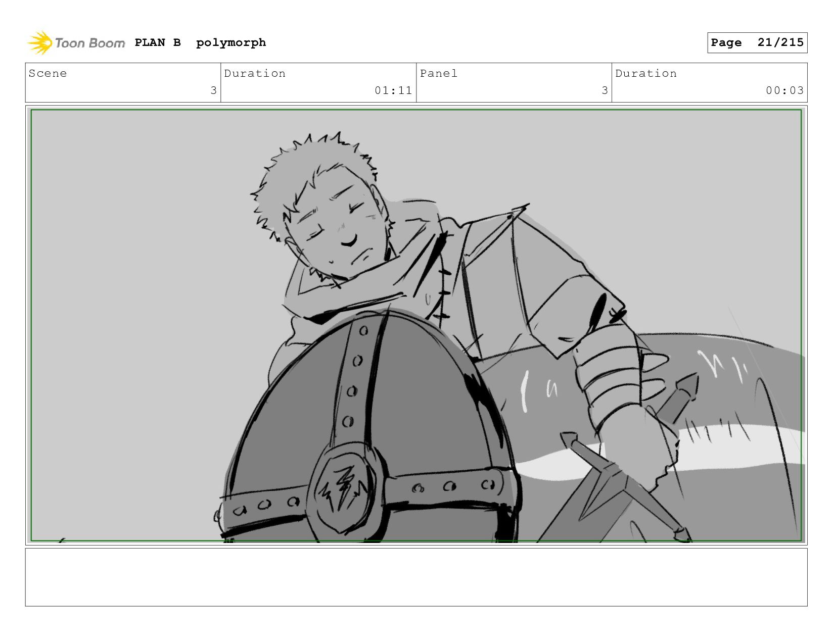Select scene duration value '01:11'

click(x=393, y=90)
